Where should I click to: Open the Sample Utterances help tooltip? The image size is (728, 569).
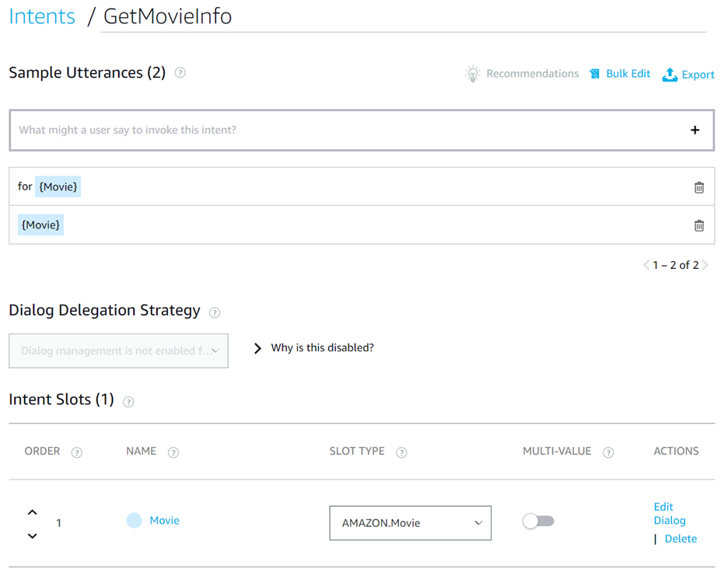tap(179, 72)
